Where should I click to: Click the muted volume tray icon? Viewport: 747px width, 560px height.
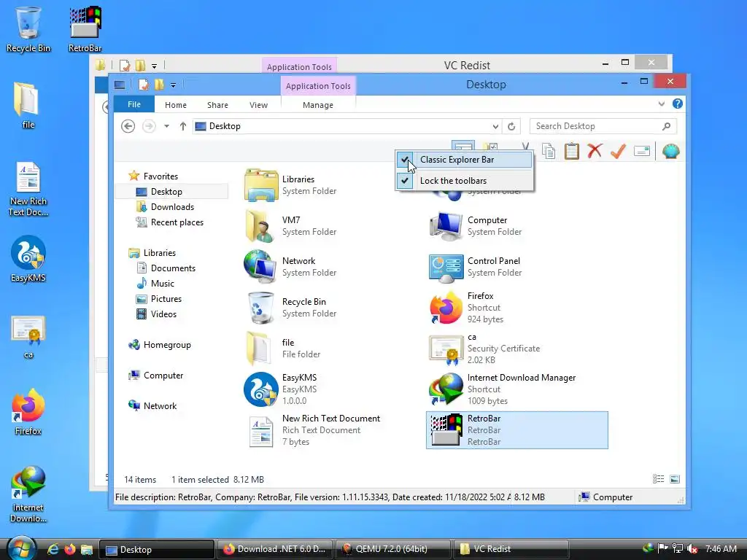[693, 549]
